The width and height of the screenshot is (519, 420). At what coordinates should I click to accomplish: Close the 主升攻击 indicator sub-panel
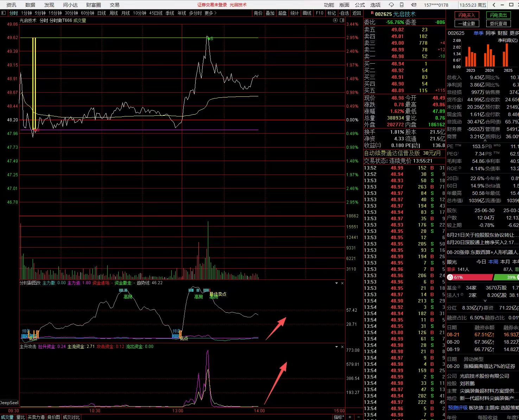[342, 347]
